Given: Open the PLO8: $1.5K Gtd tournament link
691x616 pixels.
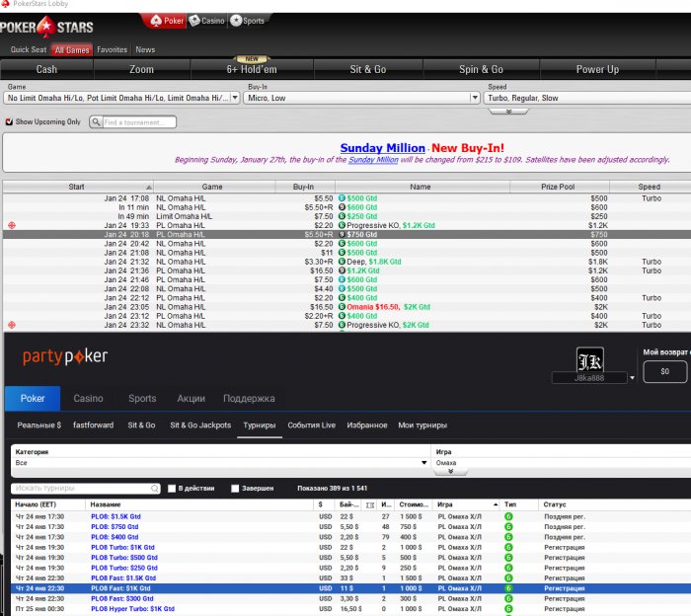Looking at the screenshot, I should tap(115, 516).
